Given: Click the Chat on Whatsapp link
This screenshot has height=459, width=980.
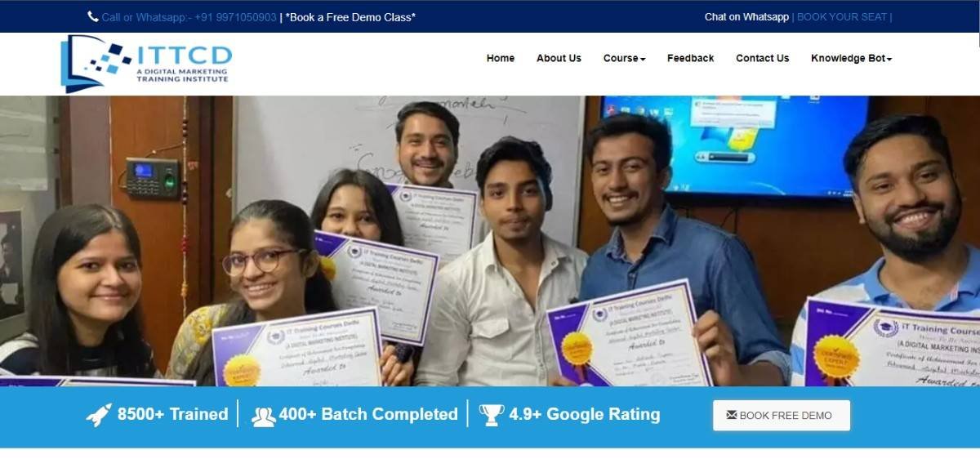Looking at the screenshot, I should pyautogui.click(x=746, y=16).
